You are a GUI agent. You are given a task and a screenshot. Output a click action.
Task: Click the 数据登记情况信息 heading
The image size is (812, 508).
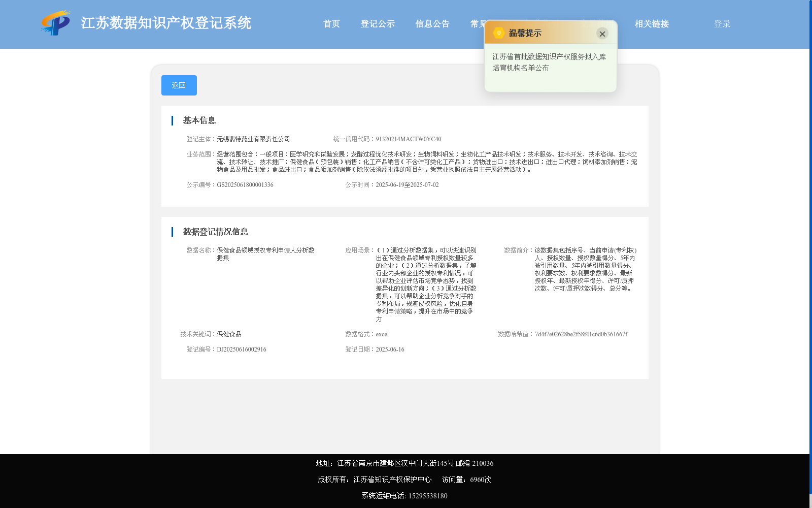click(x=216, y=232)
